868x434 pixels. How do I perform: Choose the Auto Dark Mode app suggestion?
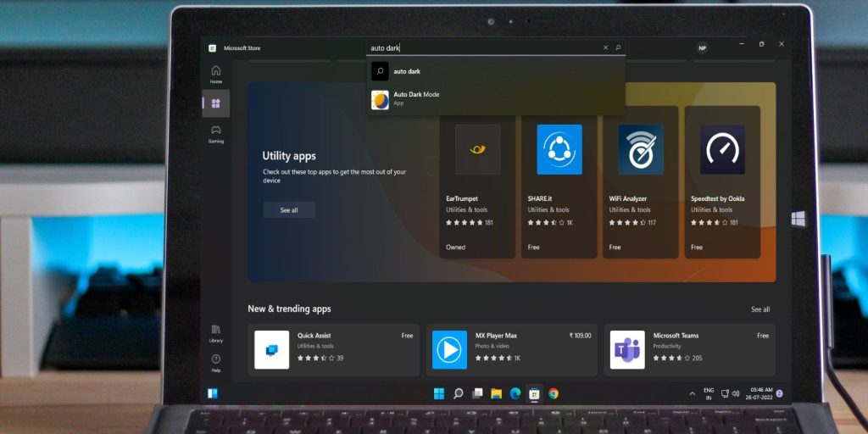[496, 99]
